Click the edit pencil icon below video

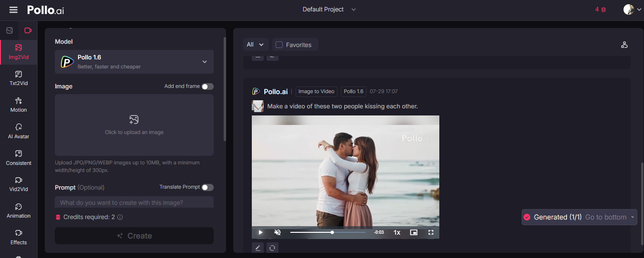258,248
